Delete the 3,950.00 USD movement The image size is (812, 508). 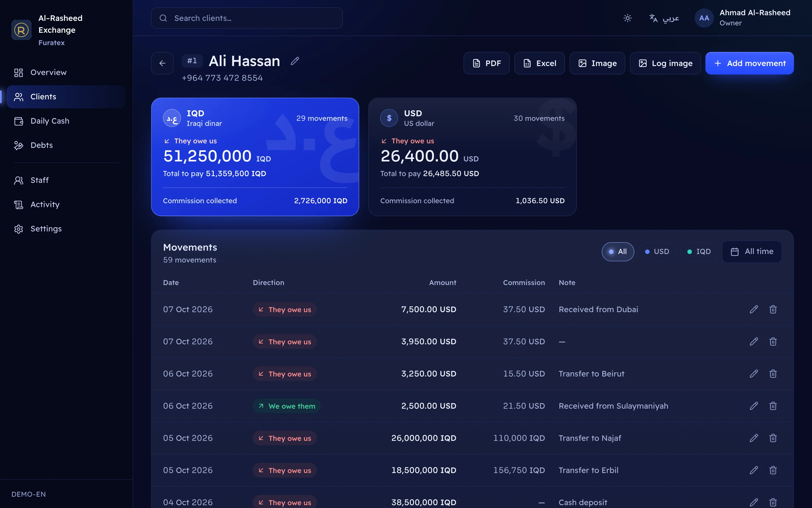[773, 342]
